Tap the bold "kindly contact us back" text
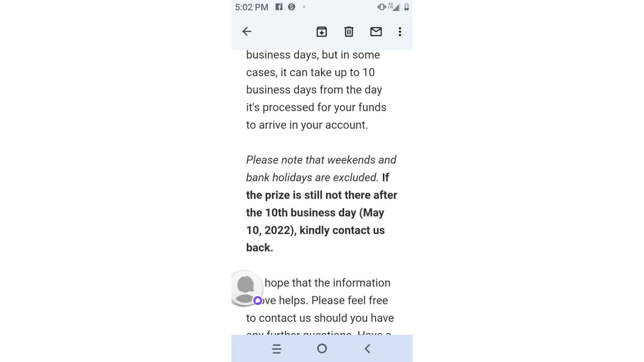 [342, 230]
